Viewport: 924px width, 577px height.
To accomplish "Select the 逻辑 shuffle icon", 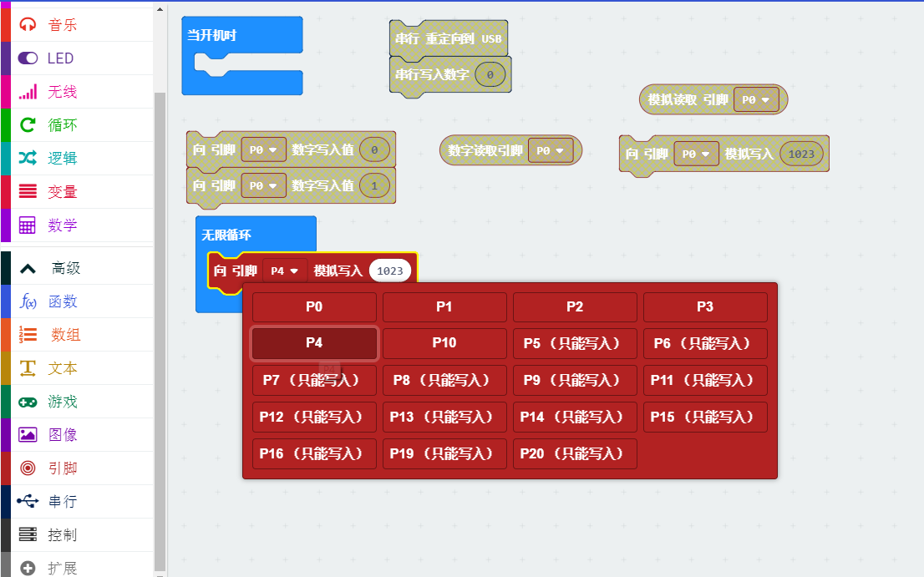I will click(x=28, y=158).
